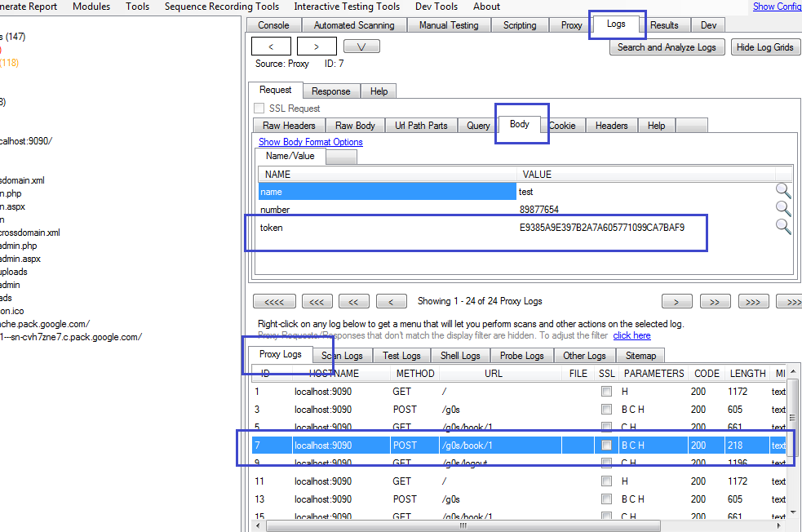Click the magnifier icon beside the name parameter
This screenshot has height=532, width=802.
(783, 190)
